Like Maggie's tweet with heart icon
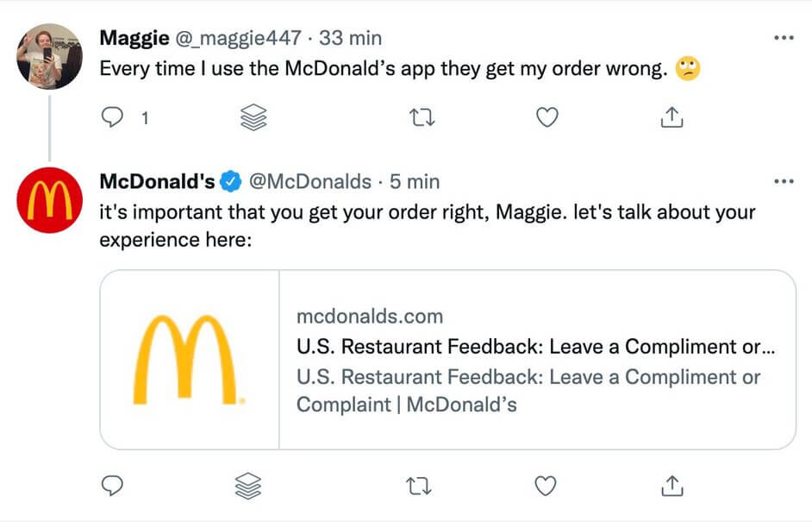 [547, 117]
